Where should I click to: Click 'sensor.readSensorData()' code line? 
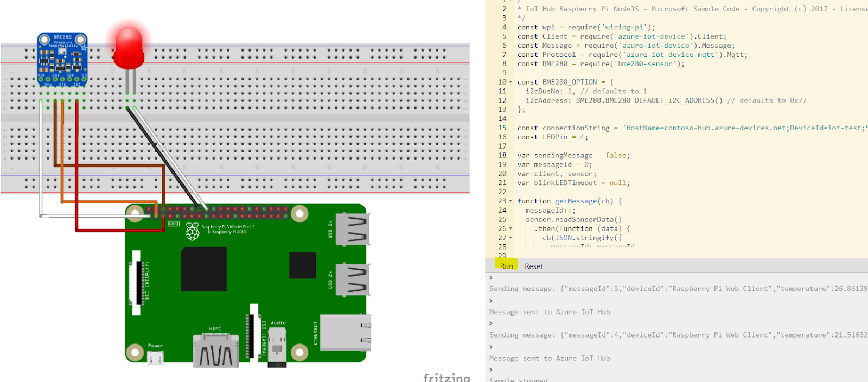[x=573, y=219]
